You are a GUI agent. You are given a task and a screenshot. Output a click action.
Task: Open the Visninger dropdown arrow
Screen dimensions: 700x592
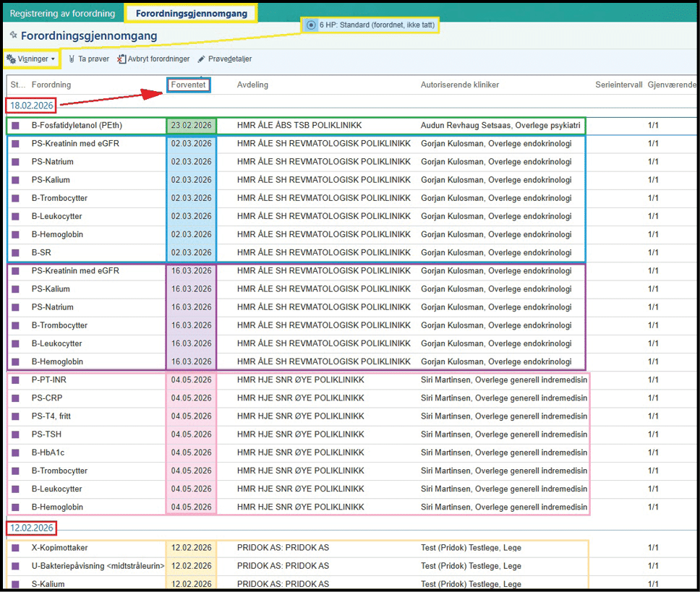(x=54, y=59)
